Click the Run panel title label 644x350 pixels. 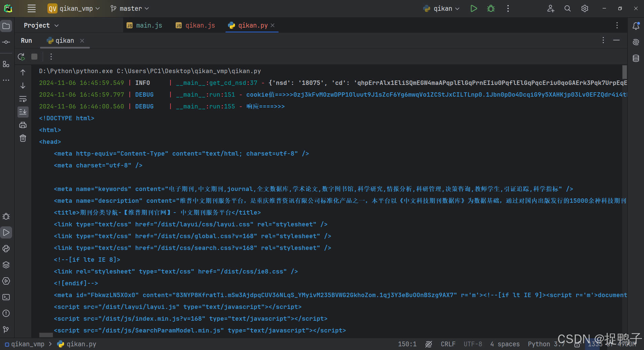click(27, 41)
